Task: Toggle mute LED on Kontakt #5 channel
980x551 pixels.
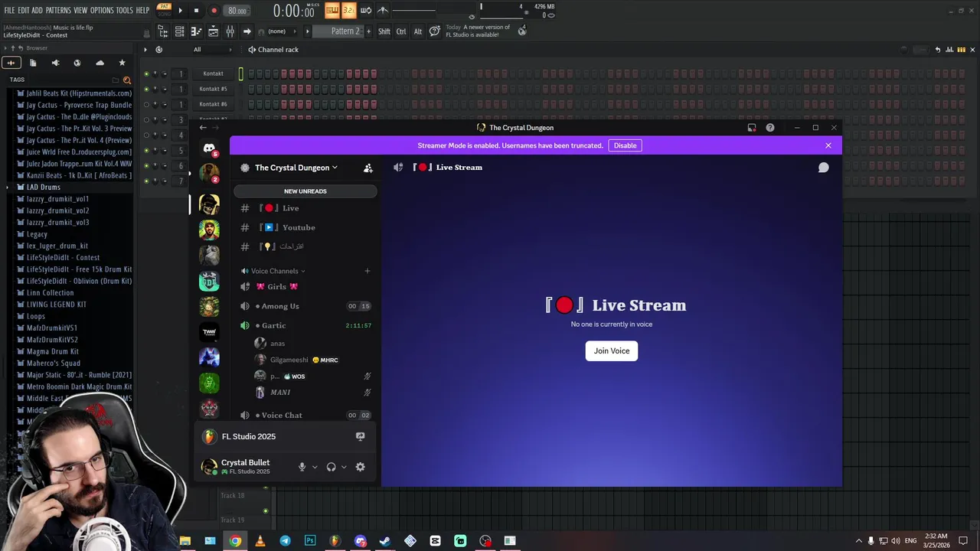Action: 146,90
